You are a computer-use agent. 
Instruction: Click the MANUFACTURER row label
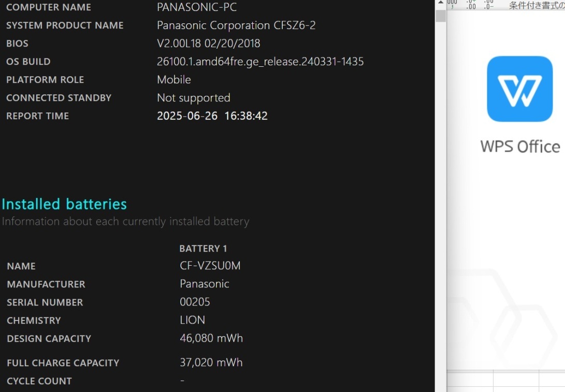(x=46, y=284)
